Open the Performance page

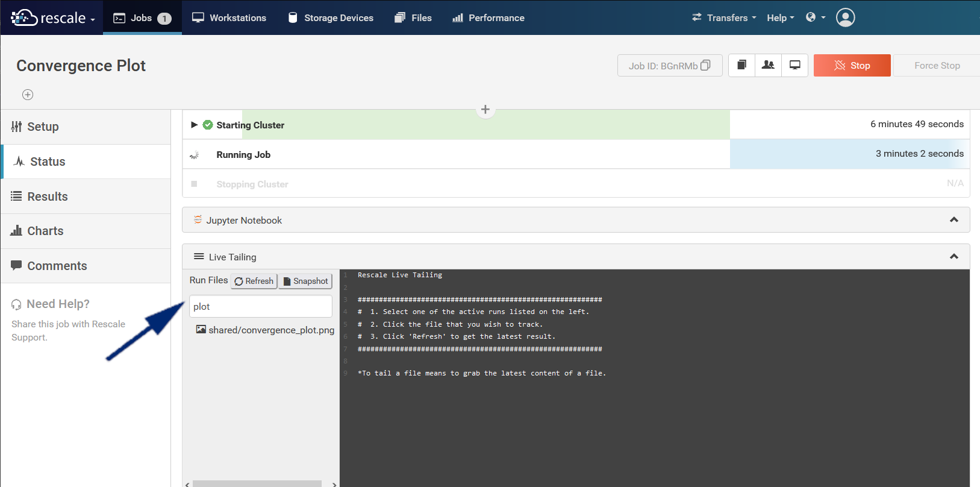488,17
